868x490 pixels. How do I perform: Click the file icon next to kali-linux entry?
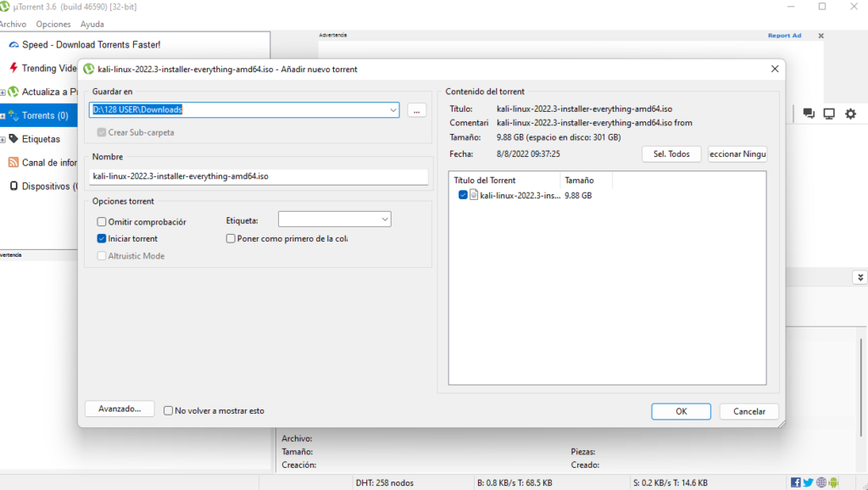[474, 195]
